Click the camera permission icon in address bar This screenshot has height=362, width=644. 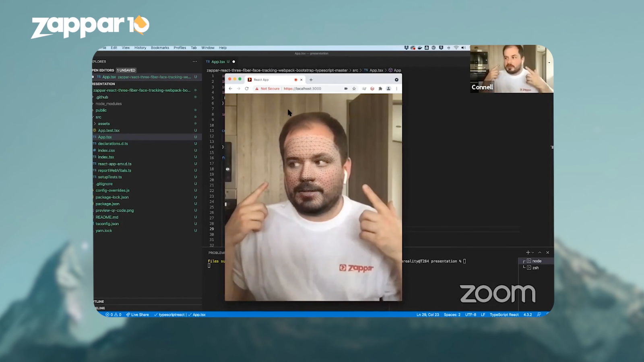pyautogui.click(x=346, y=88)
